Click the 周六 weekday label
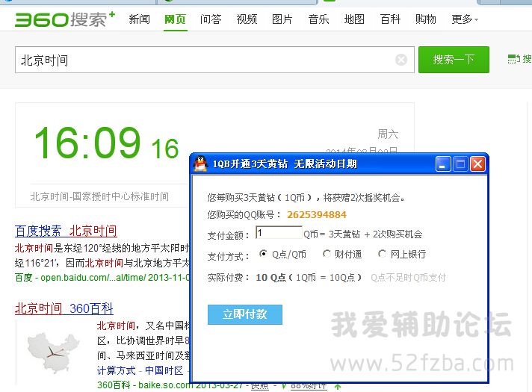 tap(388, 134)
